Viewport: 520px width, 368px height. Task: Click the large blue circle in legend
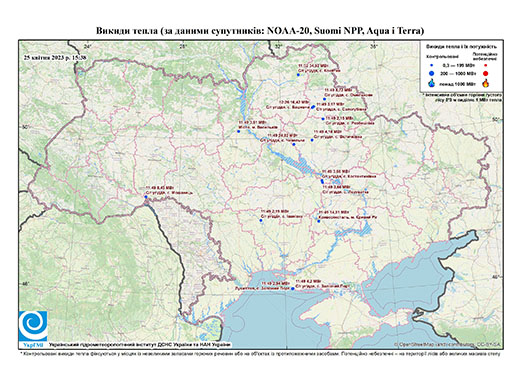click(432, 73)
